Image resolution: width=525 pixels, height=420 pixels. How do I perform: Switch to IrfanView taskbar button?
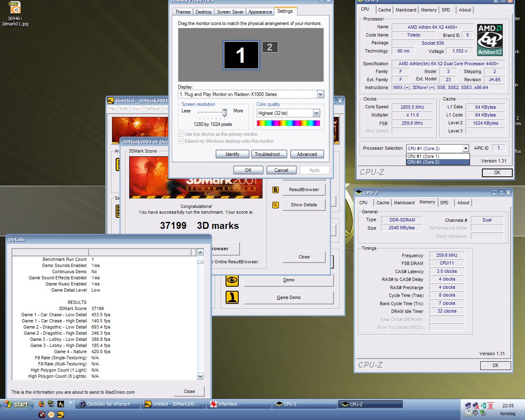239,404
